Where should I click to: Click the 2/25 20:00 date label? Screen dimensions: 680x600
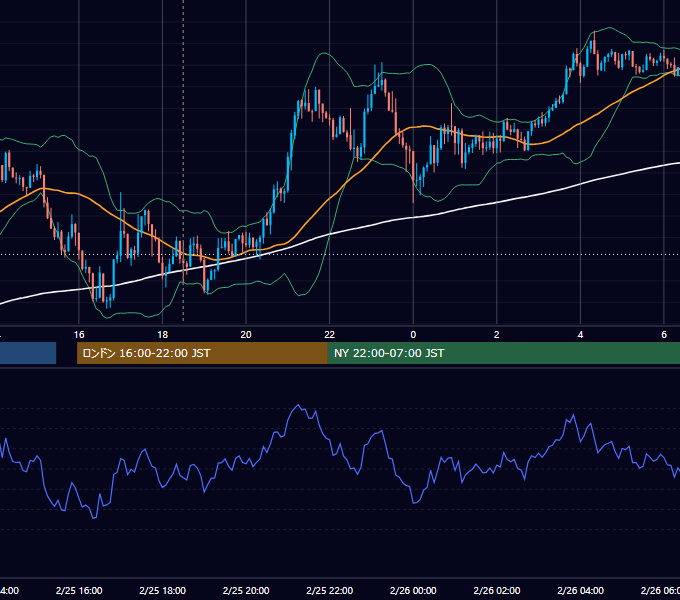coord(246,590)
